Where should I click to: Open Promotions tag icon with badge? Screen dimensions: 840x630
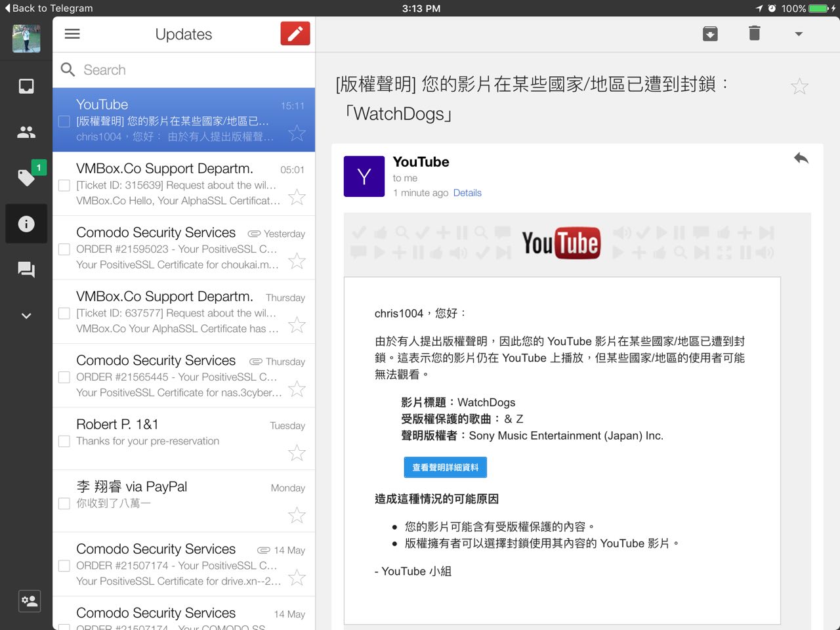point(26,178)
